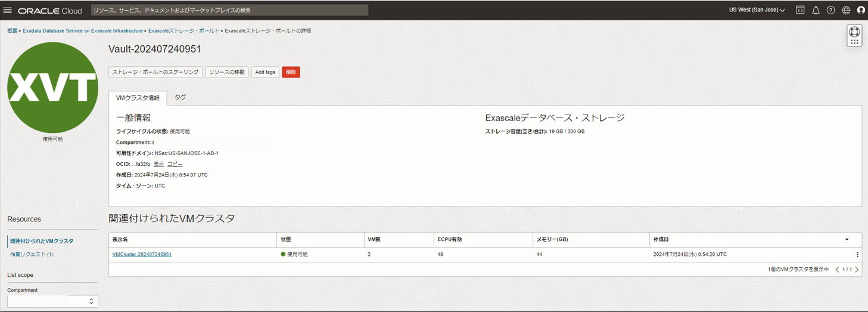Open Exascaleストレージ・ボールト breadcrumb
Image resolution: width=868 pixels, height=312 pixels.
click(183, 30)
